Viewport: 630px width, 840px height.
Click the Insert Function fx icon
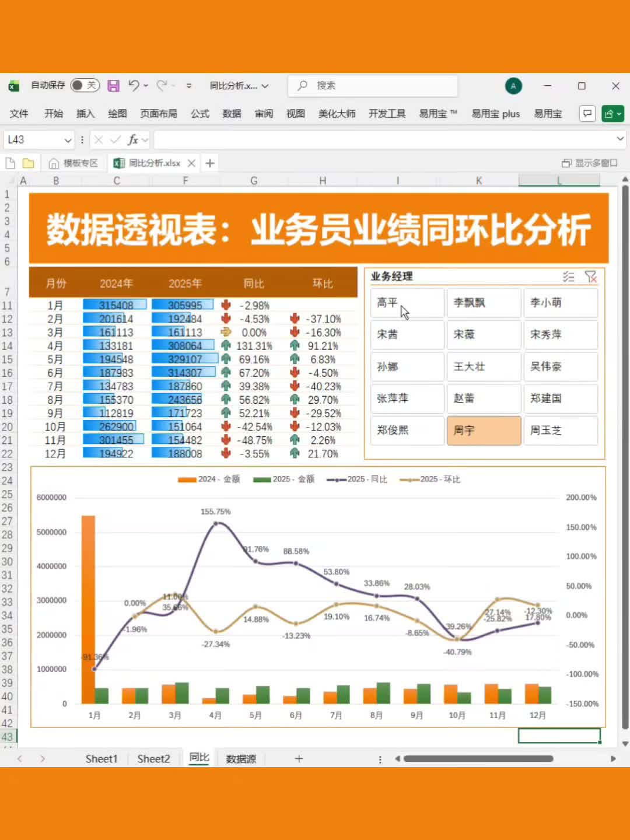coord(133,140)
